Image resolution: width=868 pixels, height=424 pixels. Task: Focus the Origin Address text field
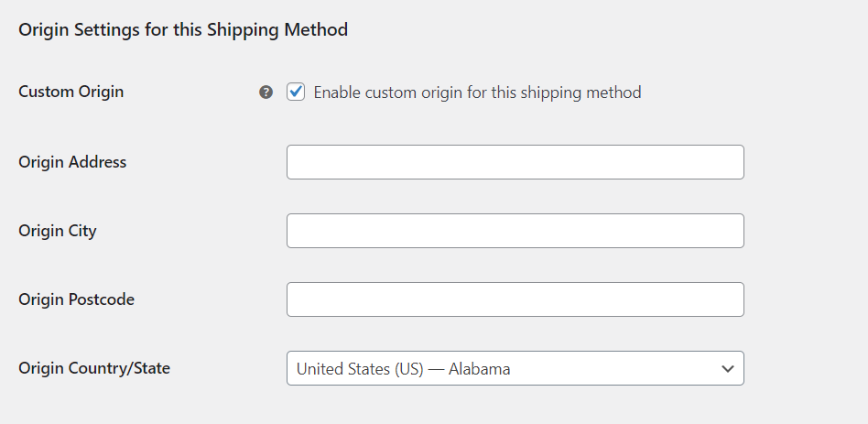click(x=515, y=162)
